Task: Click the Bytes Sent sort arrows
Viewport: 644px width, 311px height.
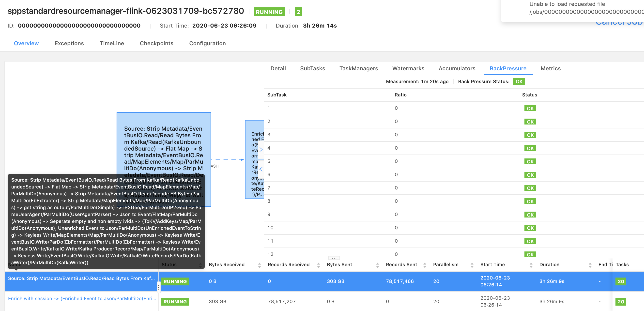Action: pos(377,265)
